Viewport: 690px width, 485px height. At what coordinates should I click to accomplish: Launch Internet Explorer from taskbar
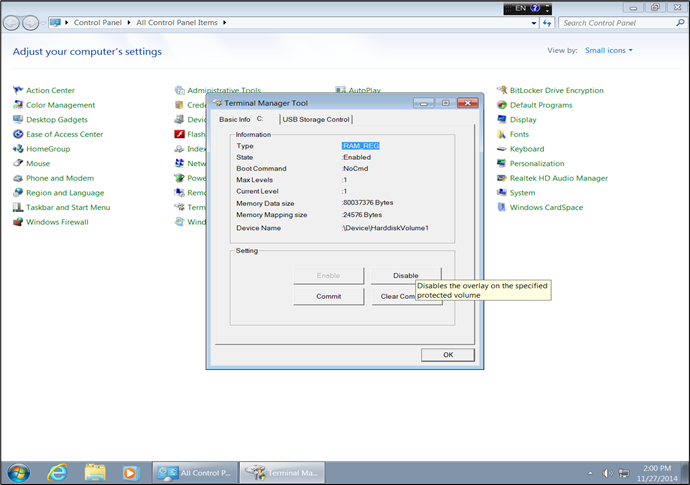pyautogui.click(x=57, y=471)
